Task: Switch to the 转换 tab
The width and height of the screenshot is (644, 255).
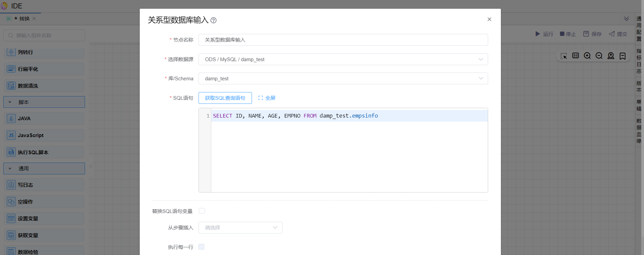Action: tap(24, 19)
